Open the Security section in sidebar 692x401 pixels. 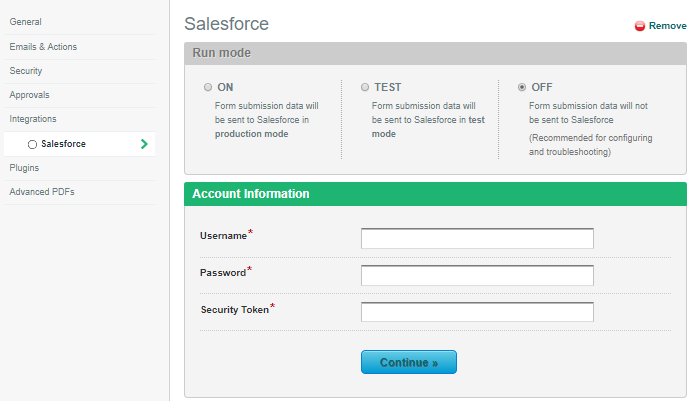tap(26, 71)
